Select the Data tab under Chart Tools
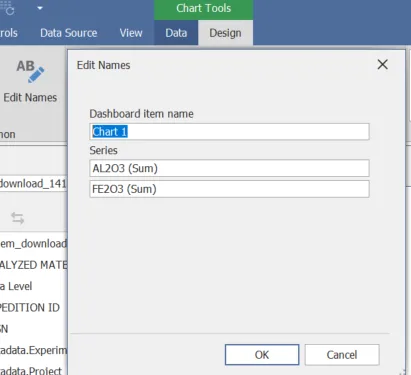Image resolution: width=411 pixels, height=375 pixels. (176, 33)
